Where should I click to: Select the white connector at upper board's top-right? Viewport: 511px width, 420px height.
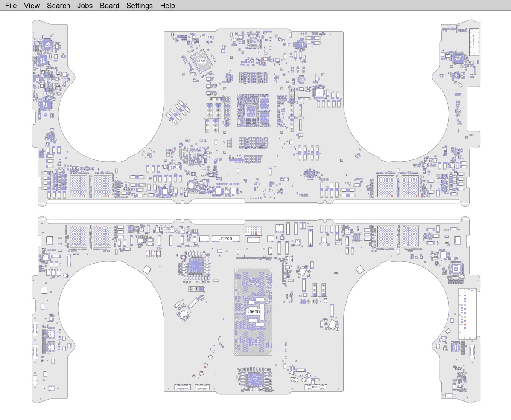(474, 42)
